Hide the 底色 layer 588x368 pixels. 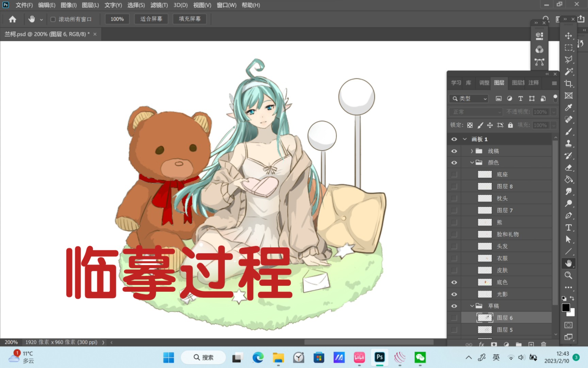point(454,282)
